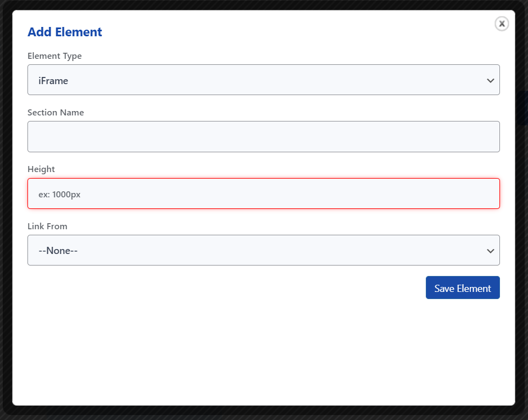
Task: Click the --None-- option text
Action: coord(58,251)
